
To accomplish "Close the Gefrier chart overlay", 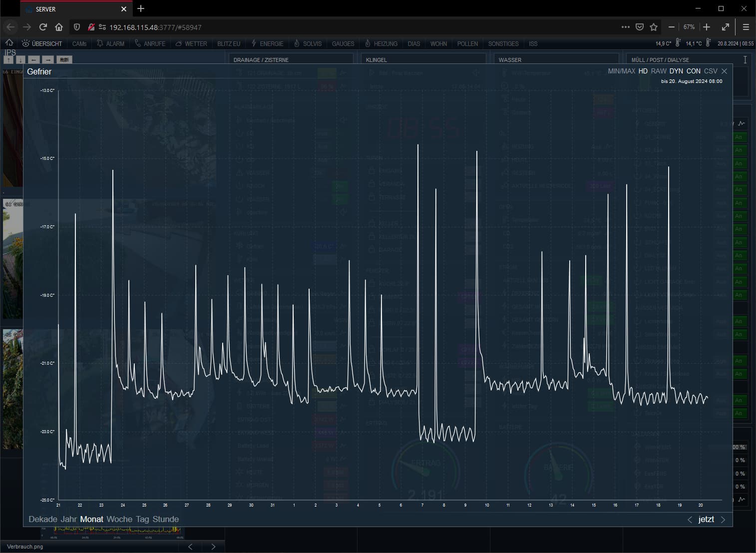I will pyautogui.click(x=725, y=71).
